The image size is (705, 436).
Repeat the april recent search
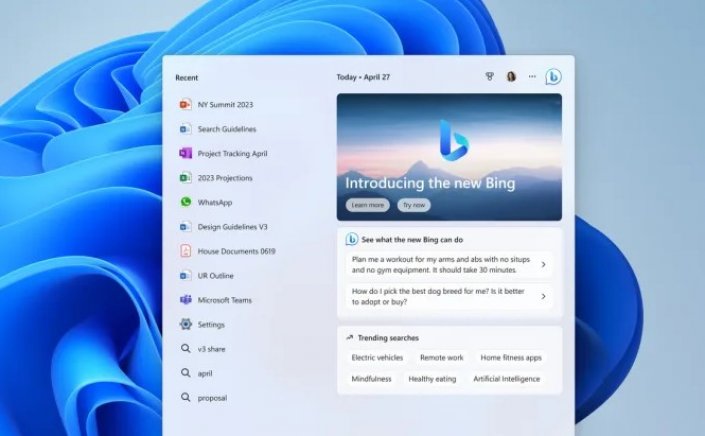point(205,374)
